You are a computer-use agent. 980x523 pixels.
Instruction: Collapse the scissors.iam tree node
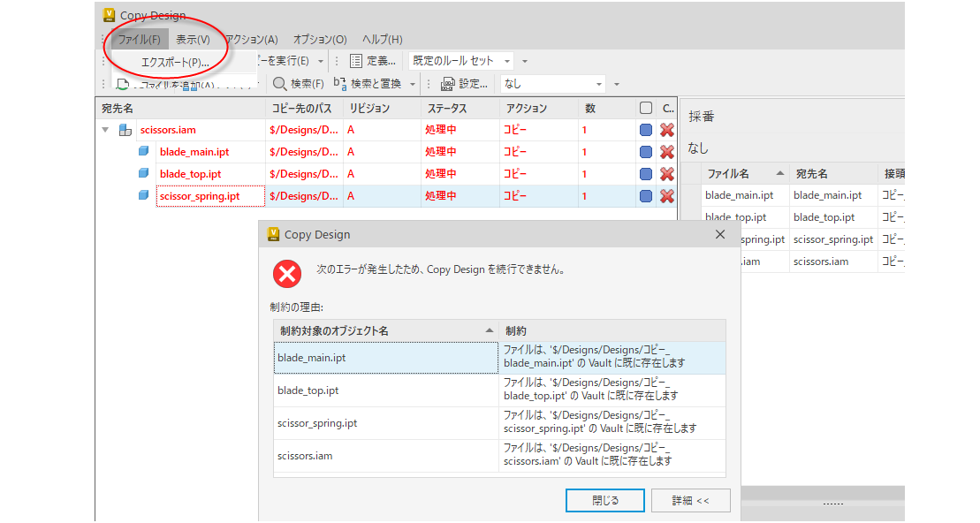pyautogui.click(x=105, y=130)
